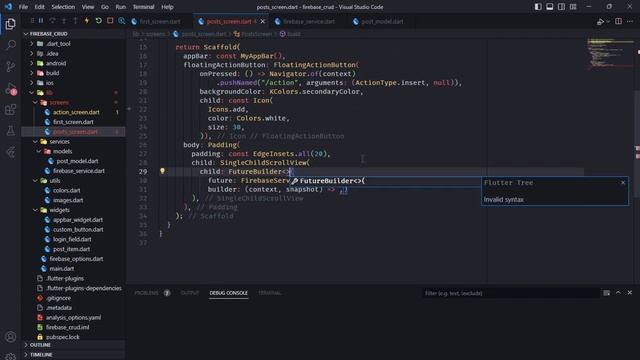Split the editor to the right

[x=618, y=21]
